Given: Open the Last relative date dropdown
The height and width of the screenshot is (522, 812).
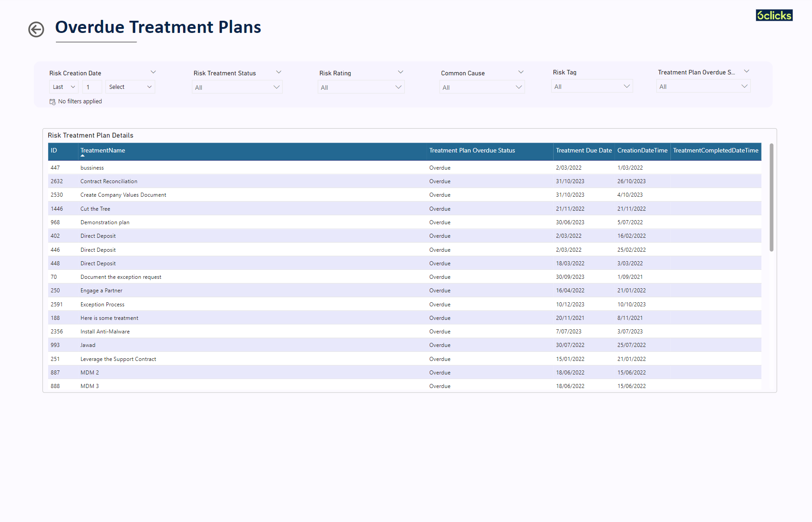Looking at the screenshot, I should click(x=64, y=87).
